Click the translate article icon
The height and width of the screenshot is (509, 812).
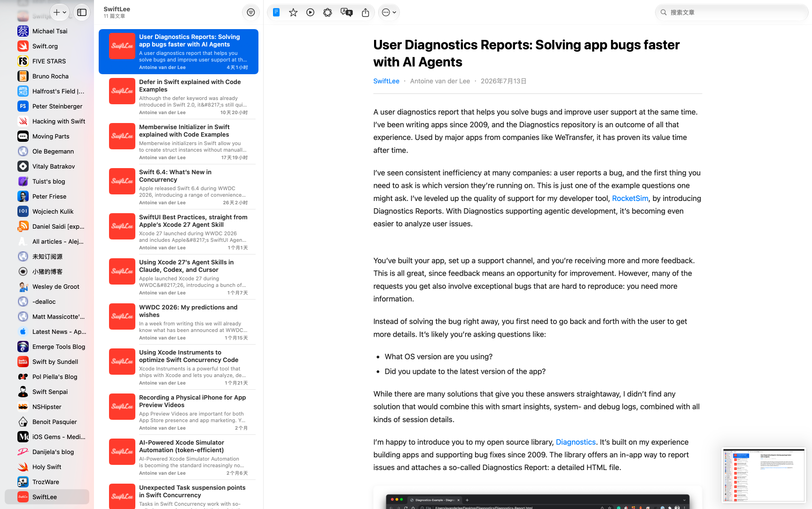click(346, 12)
